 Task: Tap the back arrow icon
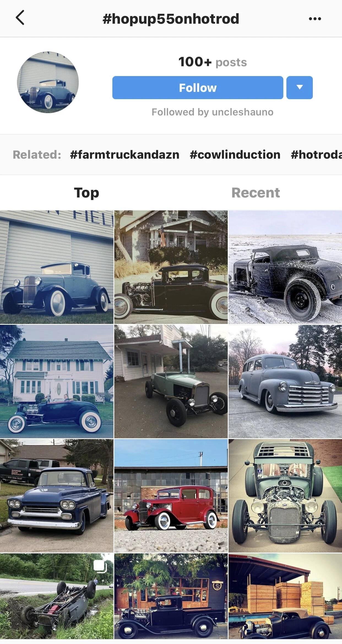[20, 18]
